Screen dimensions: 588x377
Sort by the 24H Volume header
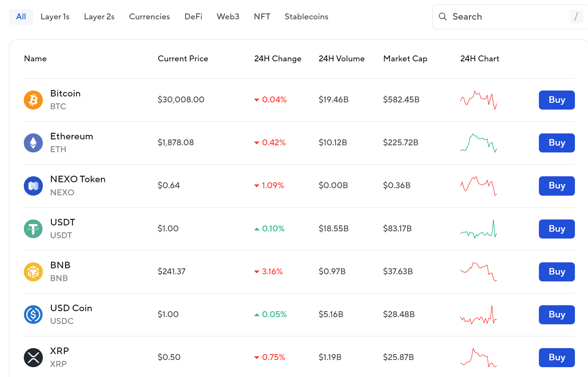(x=342, y=59)
